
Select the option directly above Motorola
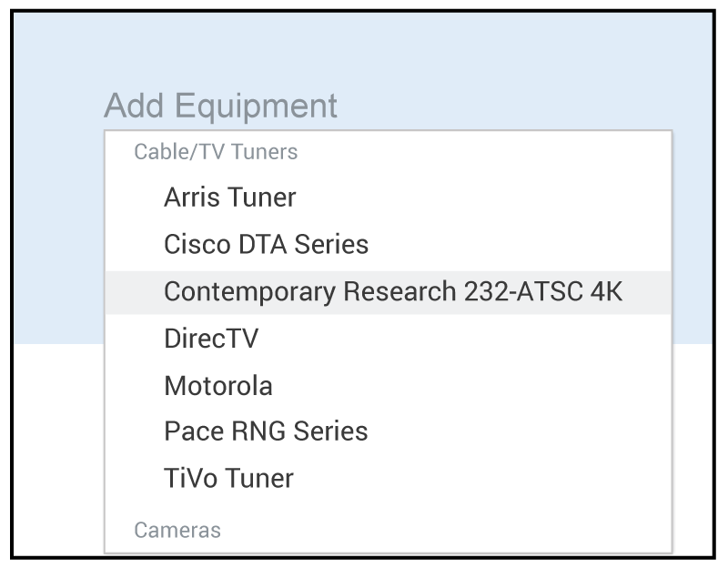click(x=211, y=339)
